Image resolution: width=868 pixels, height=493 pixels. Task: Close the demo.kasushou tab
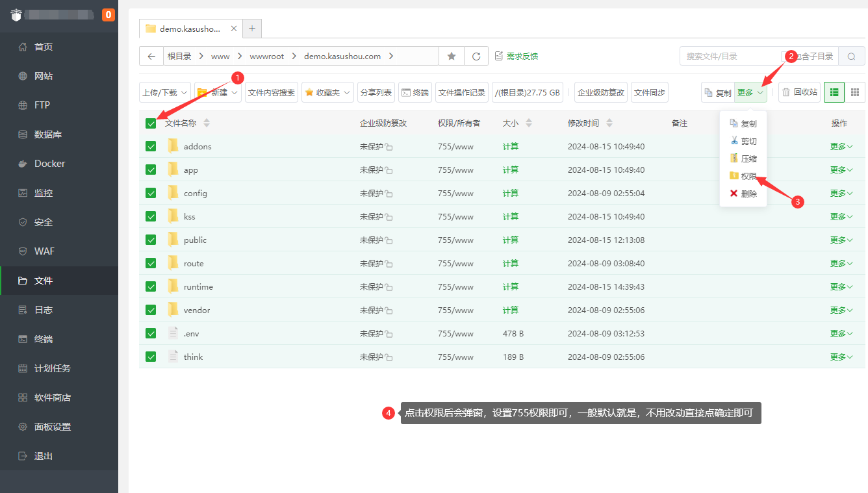[x=234, y=29]
